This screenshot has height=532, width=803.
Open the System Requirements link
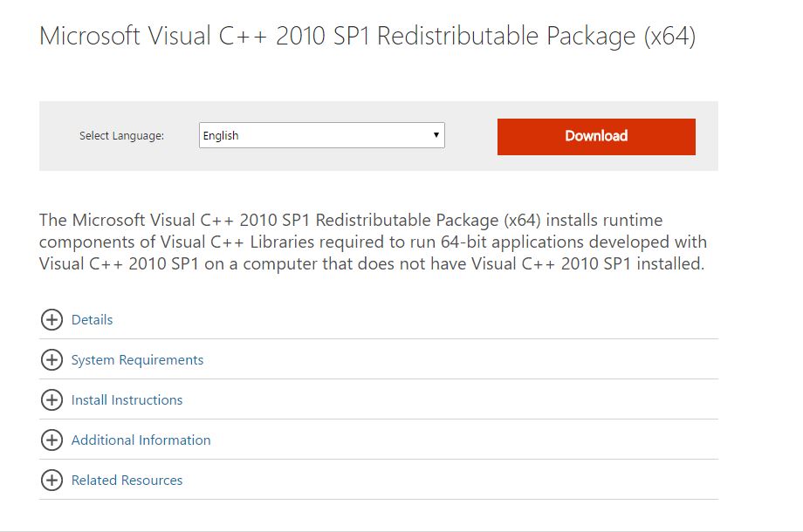coord(137,360)
